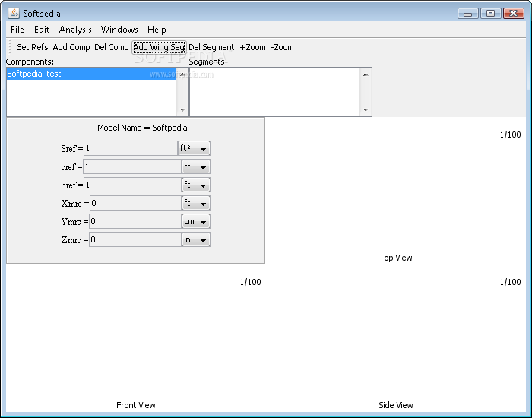Open the Windows menu

click(119, 30)
